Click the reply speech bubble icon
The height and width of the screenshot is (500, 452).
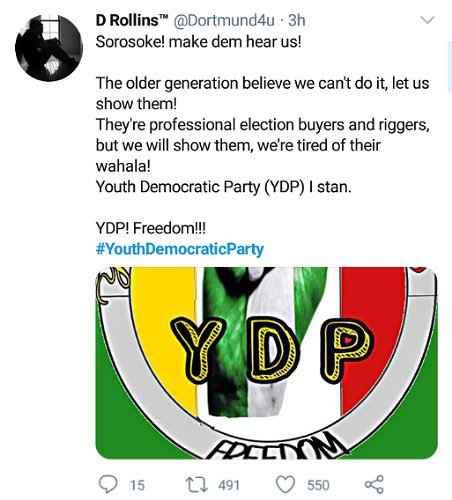point(108,484)
